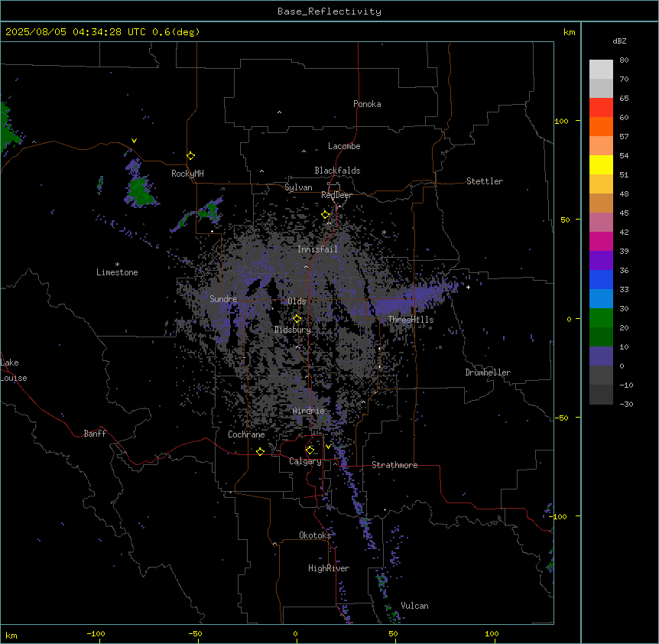
Task: Click the -30 value in the dBZ legend
Action: [626, 404]
